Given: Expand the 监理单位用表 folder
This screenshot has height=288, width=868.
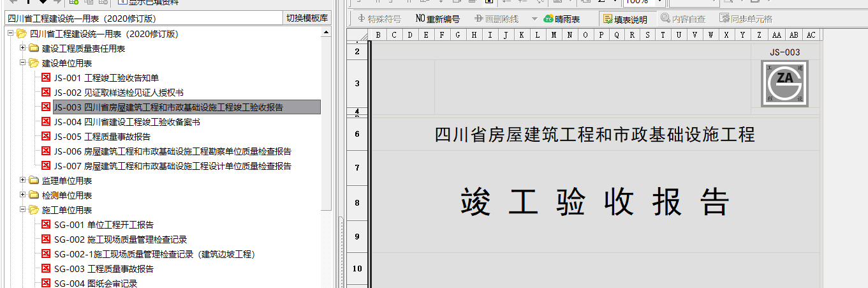Looking at the screenshot, I should pyautogui.click(x=23, y=181).
